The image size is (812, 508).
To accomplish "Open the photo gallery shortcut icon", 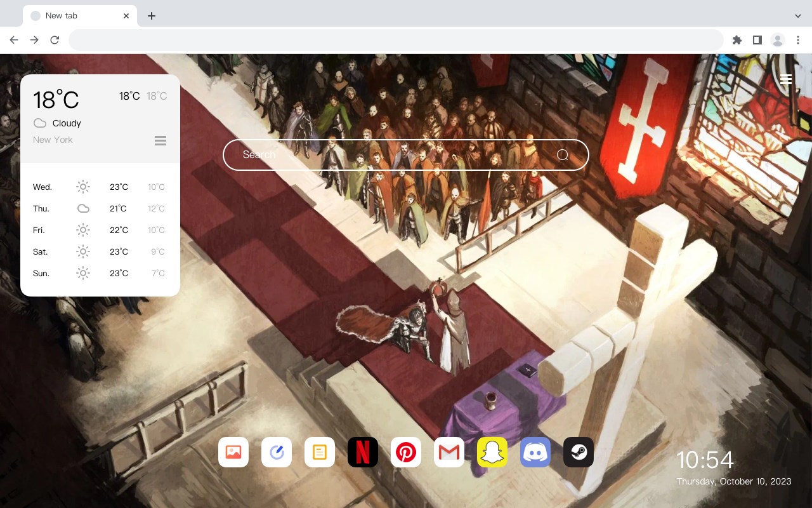I will [233, 452].
